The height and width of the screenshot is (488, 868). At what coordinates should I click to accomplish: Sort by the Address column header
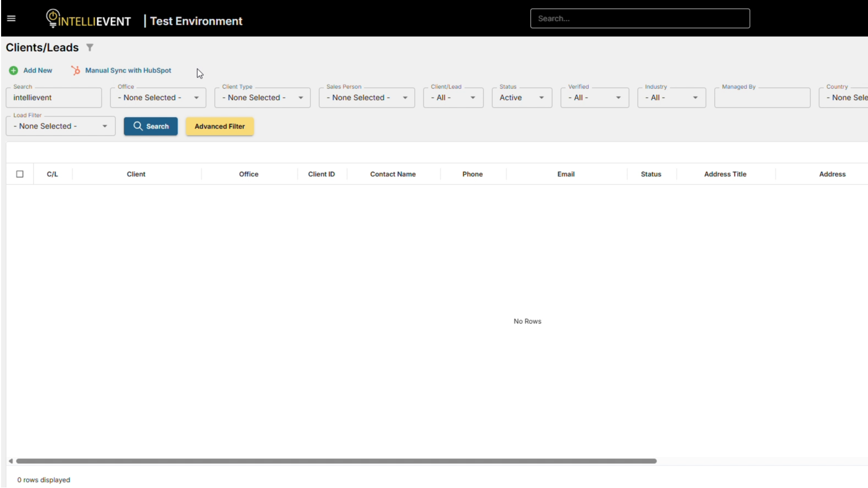click(x=832, y=174)
